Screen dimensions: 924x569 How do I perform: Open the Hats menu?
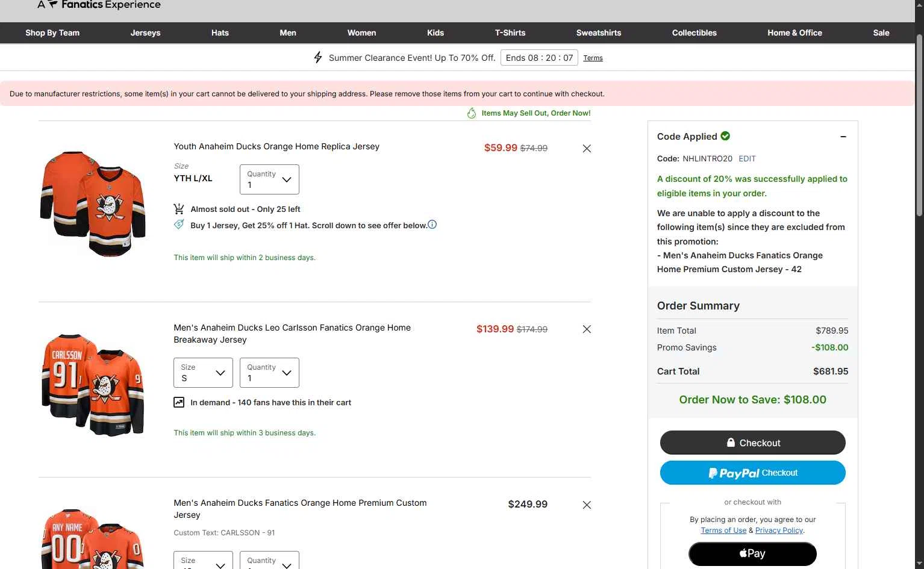click(220, 33)
